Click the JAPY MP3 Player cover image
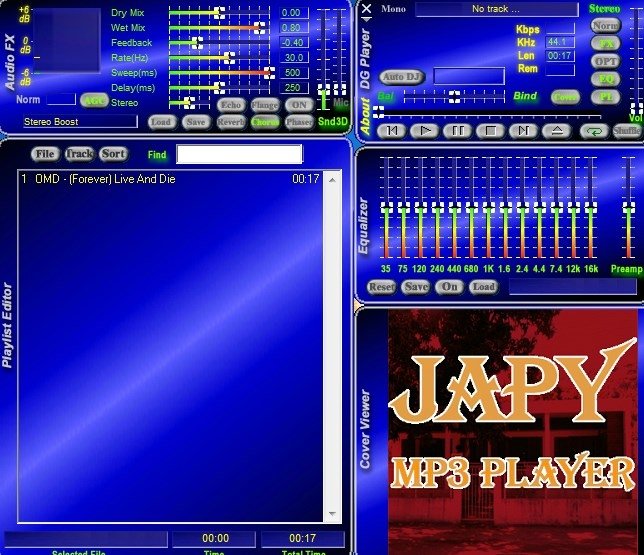The image size is (644, 555). pos(513,432)
